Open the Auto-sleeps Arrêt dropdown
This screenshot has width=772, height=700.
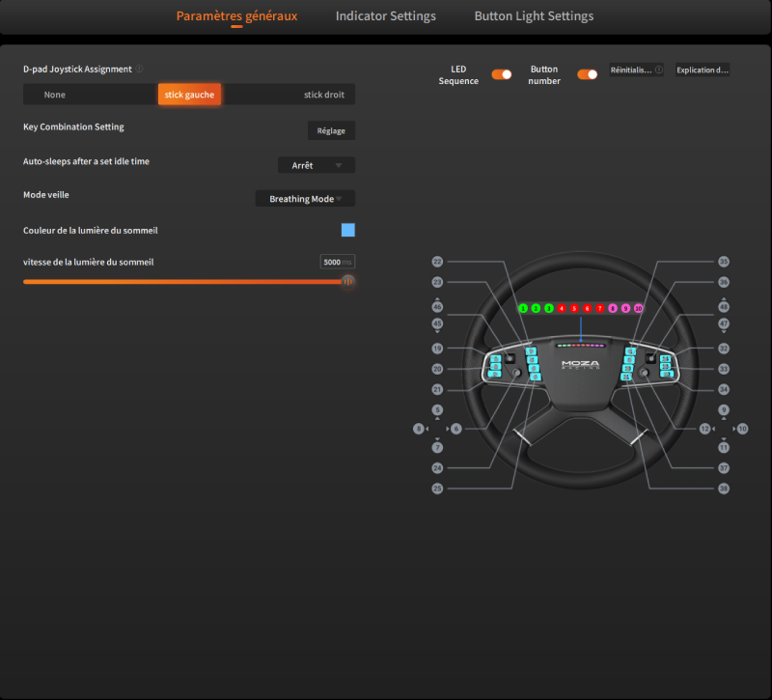tap(317, 165)
